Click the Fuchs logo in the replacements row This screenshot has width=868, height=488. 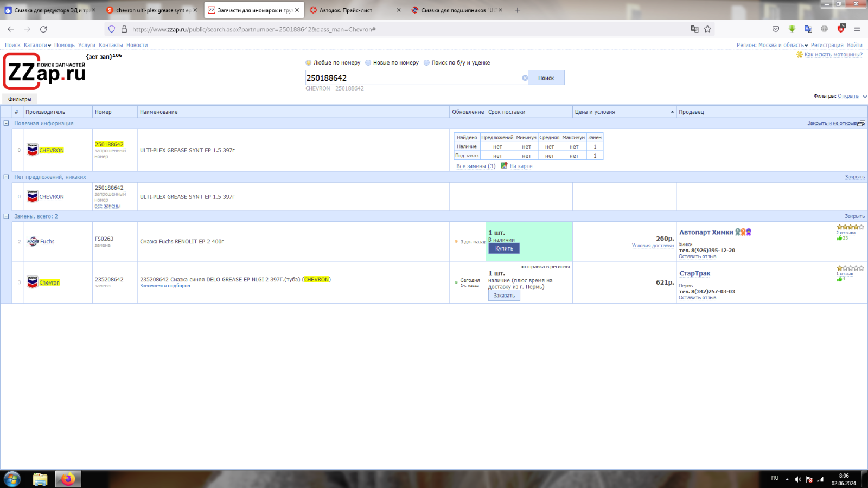point(33,242)
